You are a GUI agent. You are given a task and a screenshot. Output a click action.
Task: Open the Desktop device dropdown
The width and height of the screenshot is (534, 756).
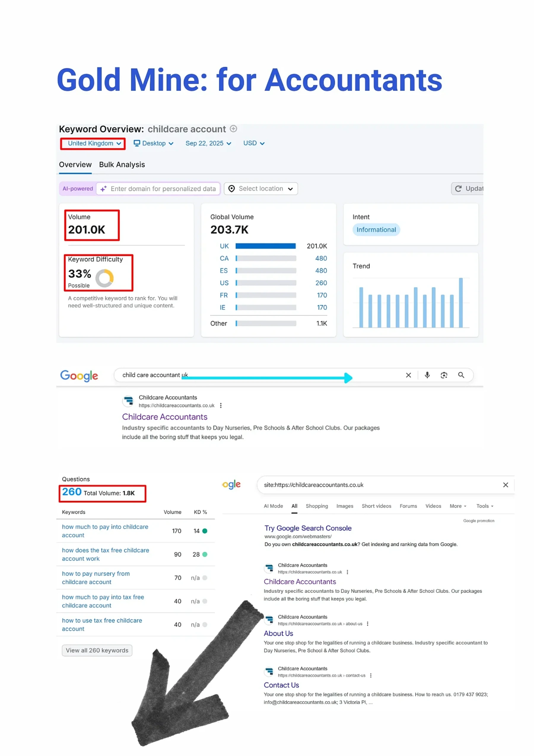(x=153, y=143)
